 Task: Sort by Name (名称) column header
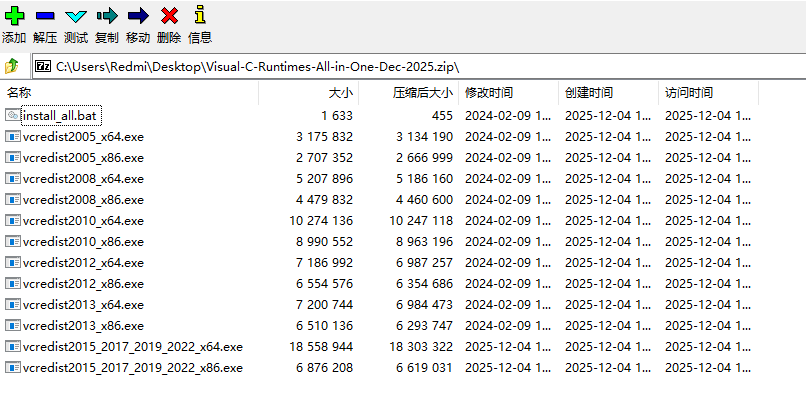point(129,93)
